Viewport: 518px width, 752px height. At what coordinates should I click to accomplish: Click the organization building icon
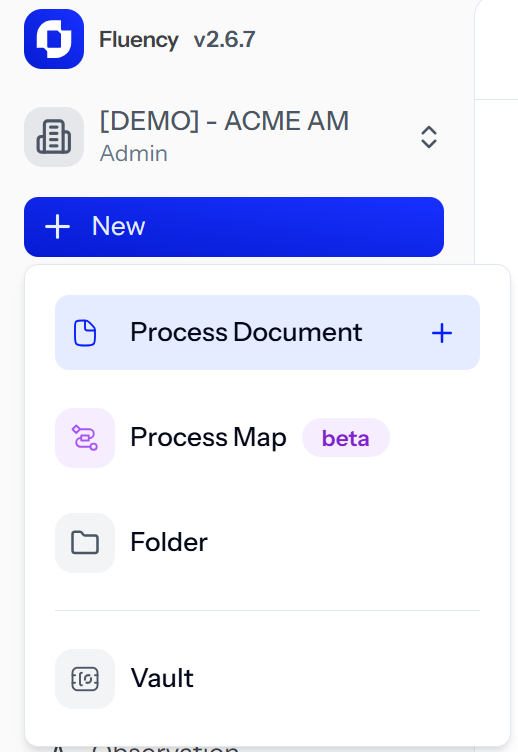(54, 137)
